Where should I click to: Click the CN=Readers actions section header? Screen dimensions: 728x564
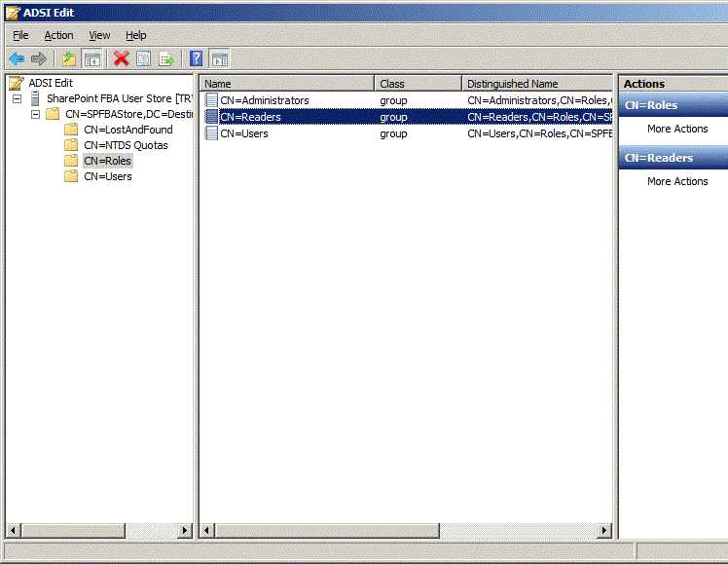click(x=673, y=158)
